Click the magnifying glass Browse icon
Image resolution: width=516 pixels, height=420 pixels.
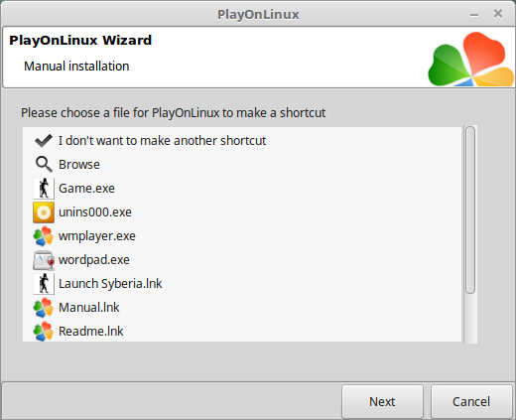click(44, 165)
